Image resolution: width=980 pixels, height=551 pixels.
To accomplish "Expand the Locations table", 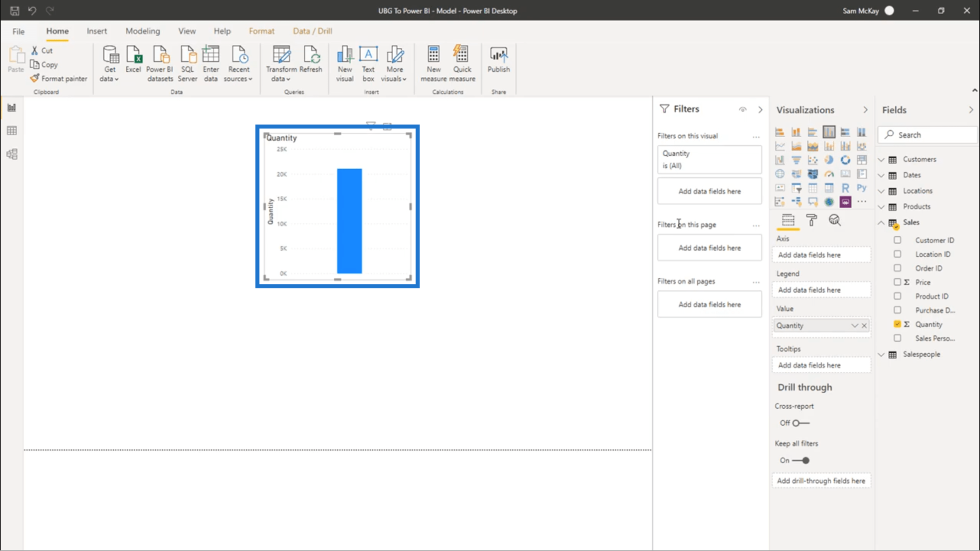I will tap(881, 191).
